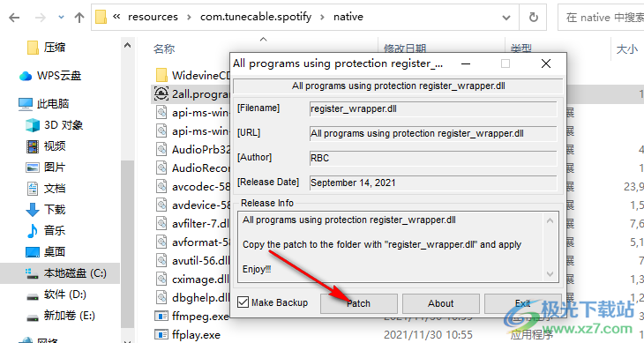Click the Author field RBC
644x343 pixels.
coord(433,159)
